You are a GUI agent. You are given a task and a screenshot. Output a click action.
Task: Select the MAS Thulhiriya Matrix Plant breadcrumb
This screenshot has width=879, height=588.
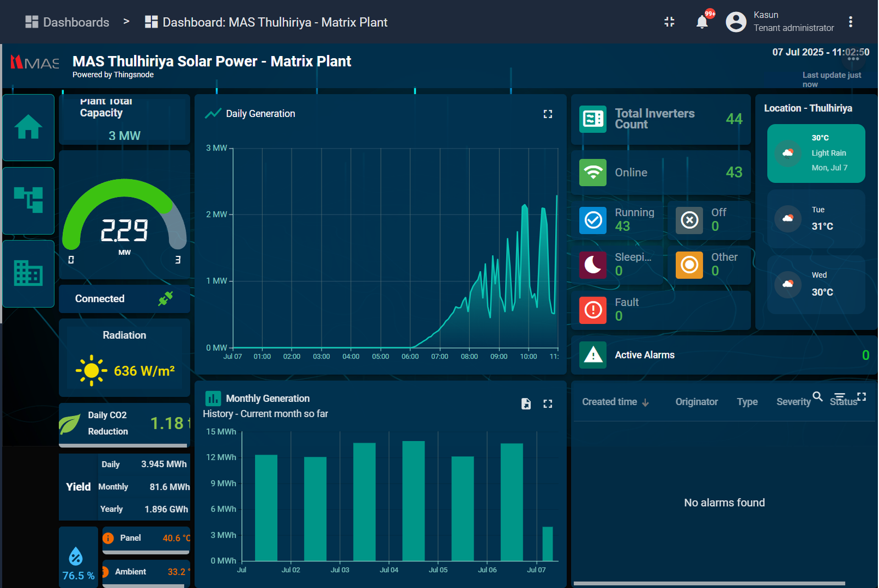[266, 22]
